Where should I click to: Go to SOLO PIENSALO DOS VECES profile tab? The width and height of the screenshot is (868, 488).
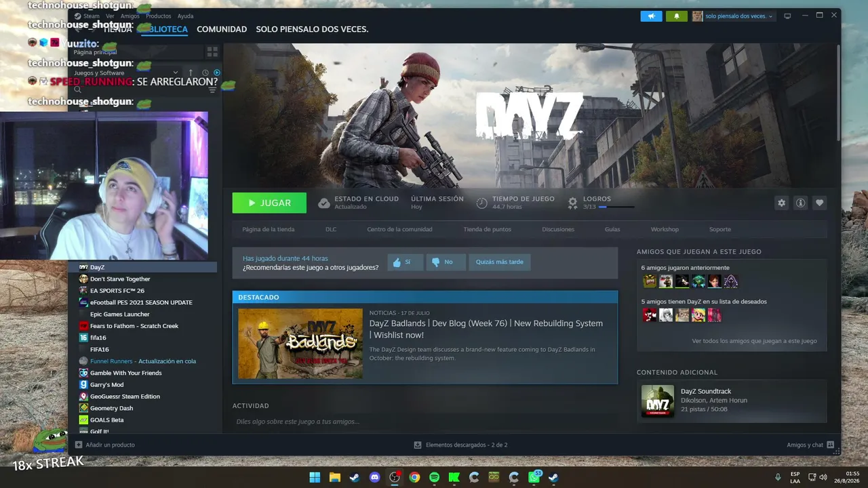click(x=312, y=29)
